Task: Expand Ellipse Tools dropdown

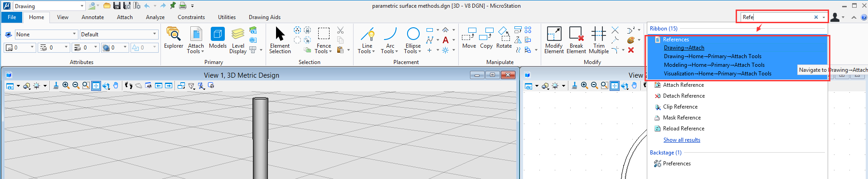Action: coord(412,49)
